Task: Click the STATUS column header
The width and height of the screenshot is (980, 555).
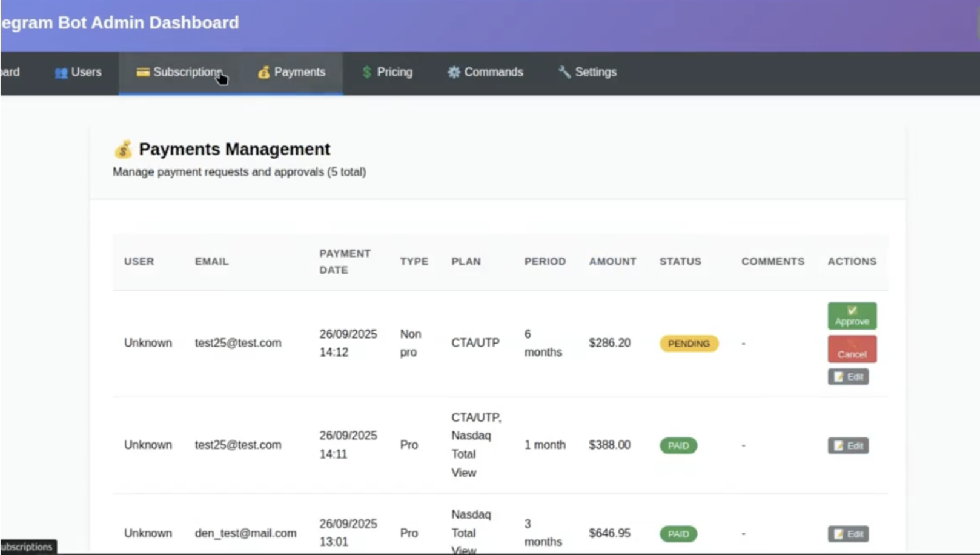Action: click(x=680, y=262)
